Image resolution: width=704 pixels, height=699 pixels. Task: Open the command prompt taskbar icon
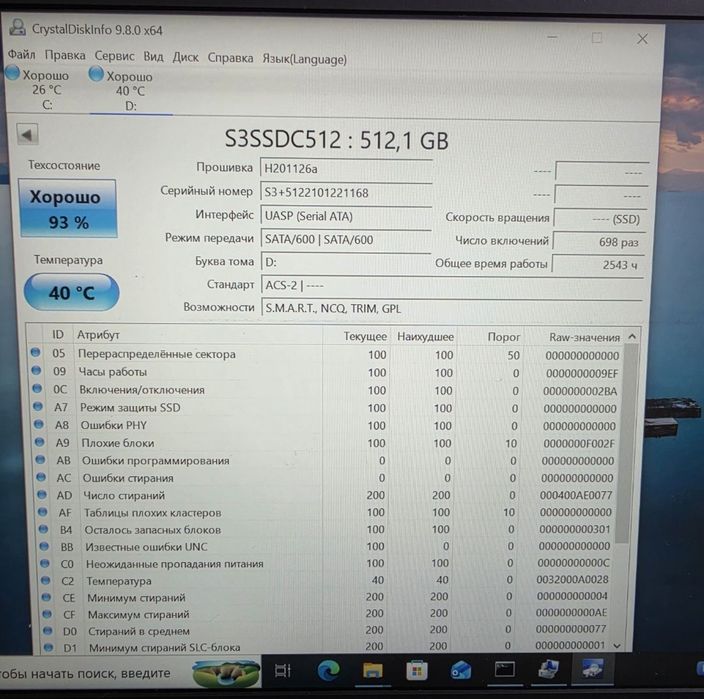505,670
